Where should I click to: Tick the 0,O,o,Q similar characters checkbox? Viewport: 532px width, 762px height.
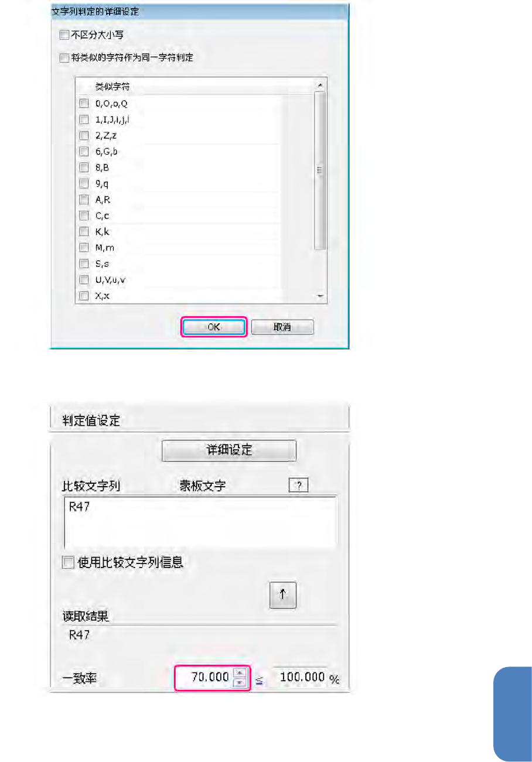click(83, 104)
